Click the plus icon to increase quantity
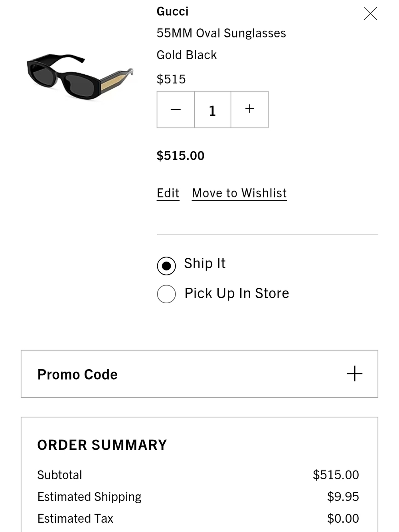The image size is (399, 532). pos(250,109)
